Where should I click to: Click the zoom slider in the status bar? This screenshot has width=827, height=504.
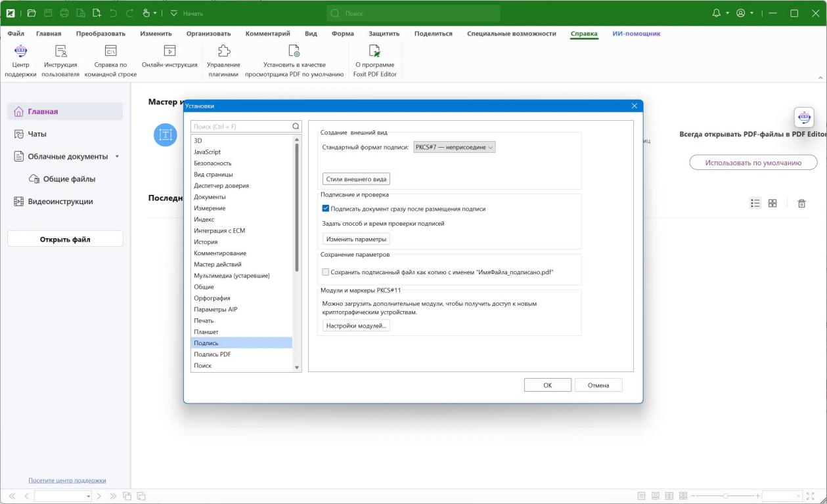725,496
